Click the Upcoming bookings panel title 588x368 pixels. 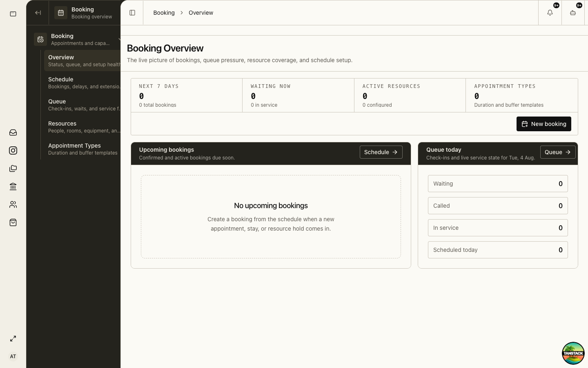pos(167,150)
